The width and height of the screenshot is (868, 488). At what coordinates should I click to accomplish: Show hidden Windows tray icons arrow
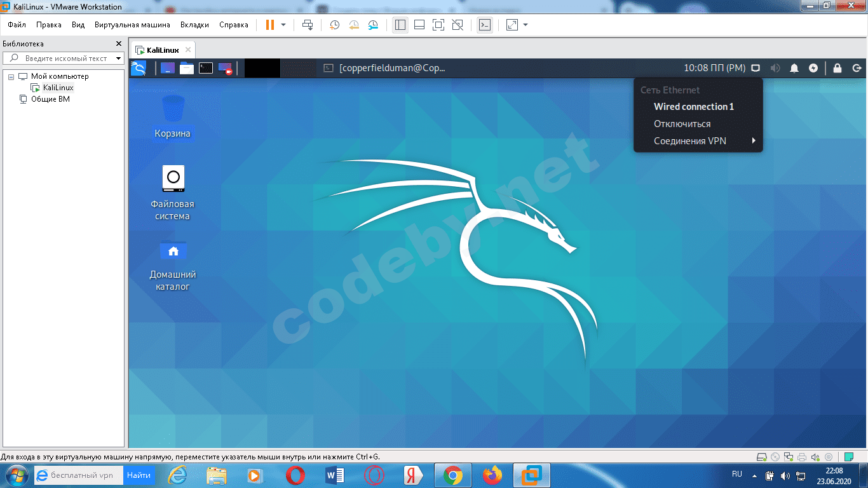(755, 475)
